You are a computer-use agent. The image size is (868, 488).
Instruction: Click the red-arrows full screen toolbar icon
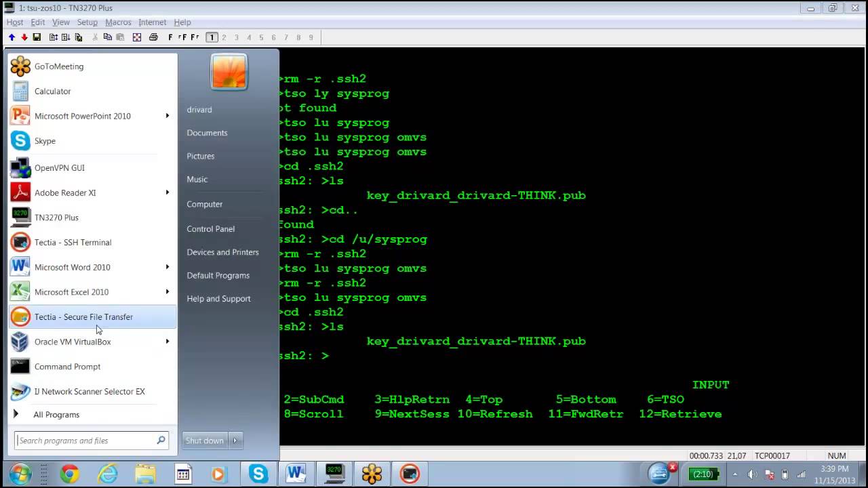(137, 37)
